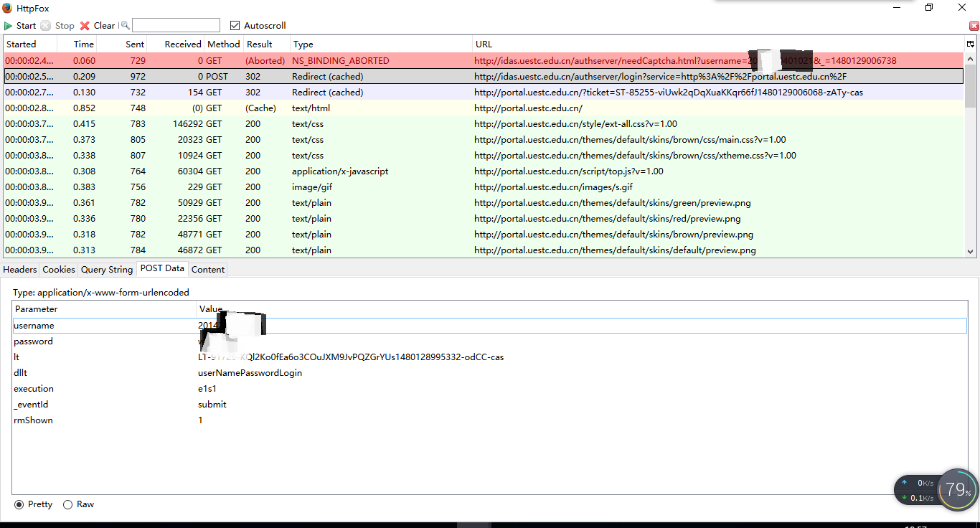Select the execution parameter row
Viewport: 980px width, 528px height.
click(490, 389)
